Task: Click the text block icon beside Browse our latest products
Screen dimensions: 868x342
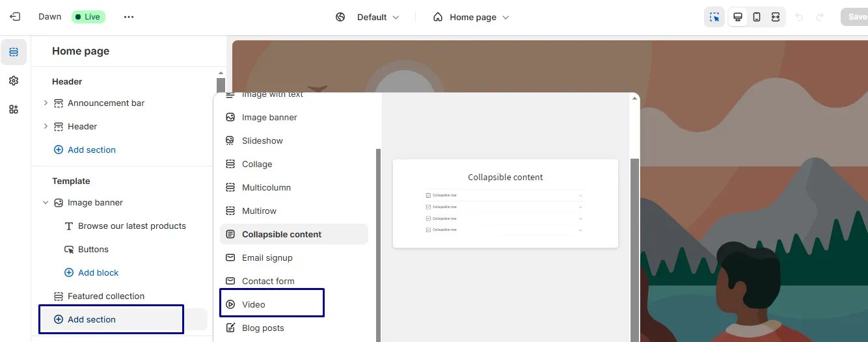Action: [x=69, y=226]
